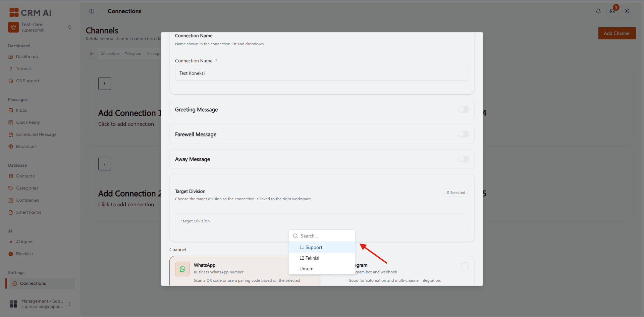Image resolution: width=644 pixels, height=317 pixels.
Task: Open the user account three-dot menu
Action: [70, 304]
